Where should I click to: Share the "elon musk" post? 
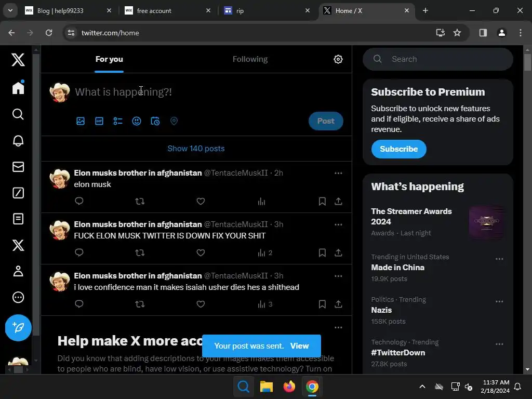338,201
